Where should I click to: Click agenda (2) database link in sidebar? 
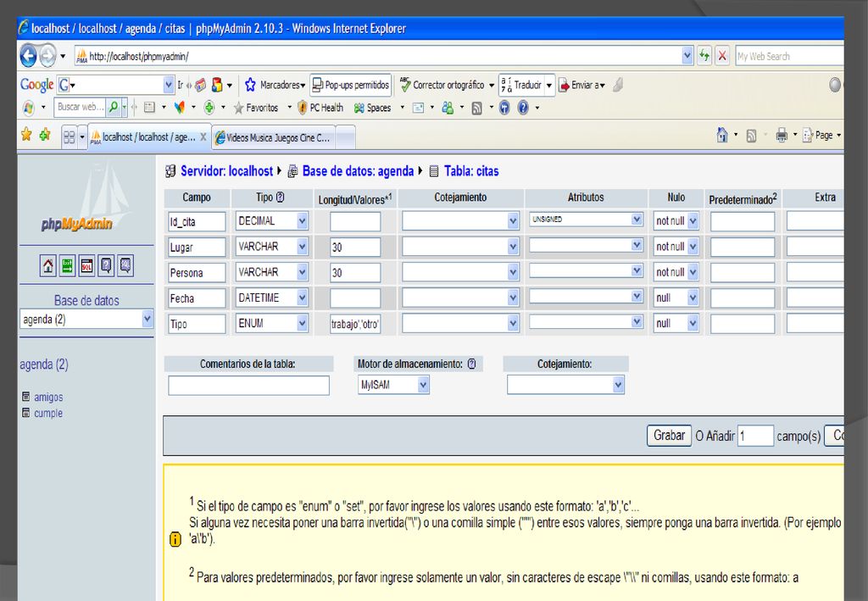pyautogui.click(x=44, y=364)
